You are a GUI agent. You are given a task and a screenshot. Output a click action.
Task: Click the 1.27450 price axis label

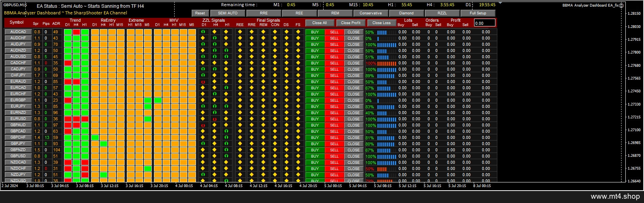click(634, 91)
